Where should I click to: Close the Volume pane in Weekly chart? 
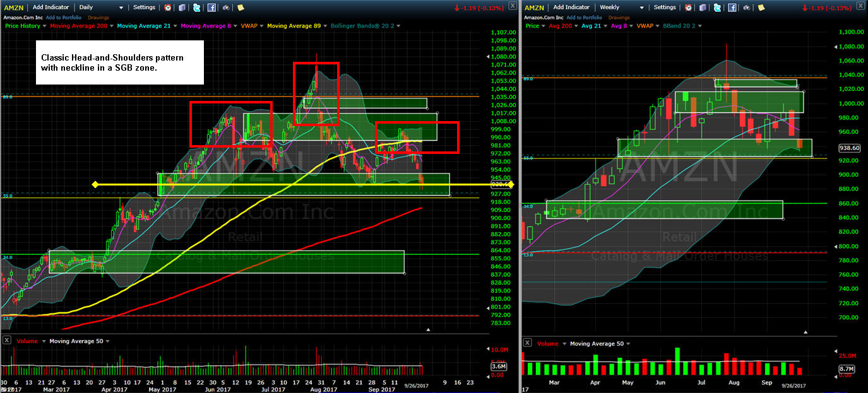527,343
